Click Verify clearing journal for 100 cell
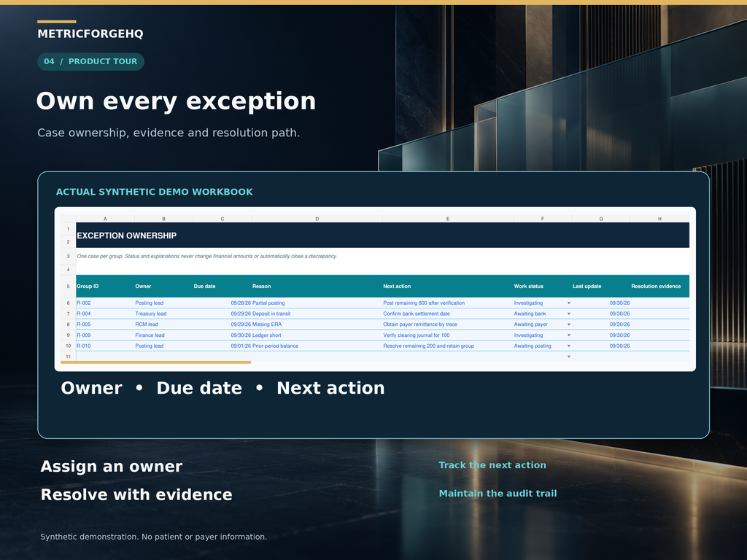This screenshot has height=560, width=747. point(448,335)
